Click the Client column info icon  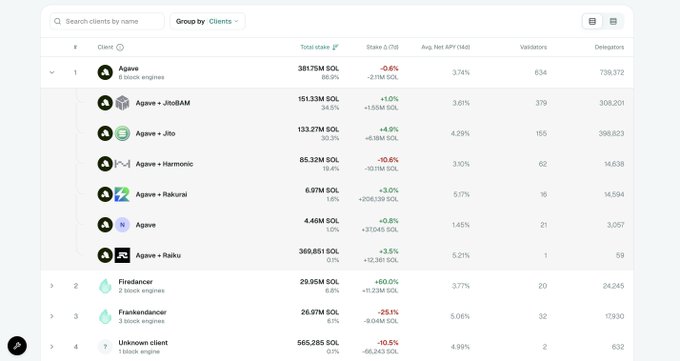tap(120, 47)
